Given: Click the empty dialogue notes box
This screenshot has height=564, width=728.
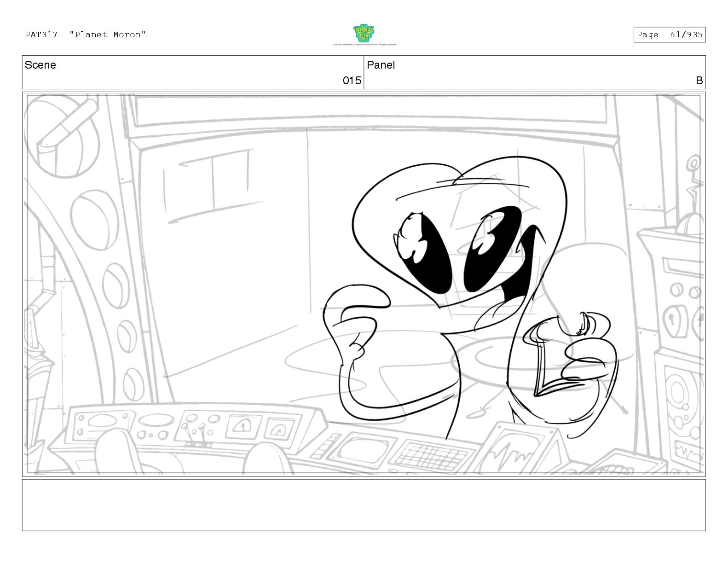Looking at the screenshot, I should (364, 505).
